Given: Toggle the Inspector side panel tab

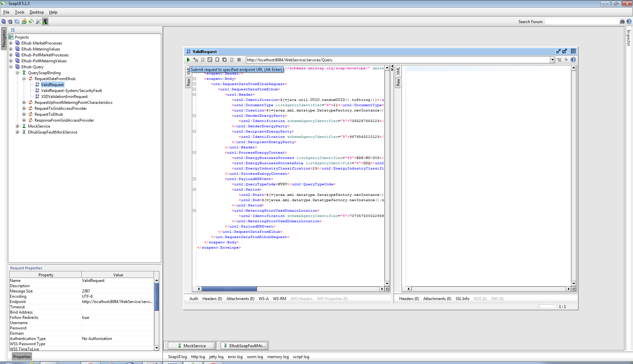Looking at the screenshot, I should 628,38.
